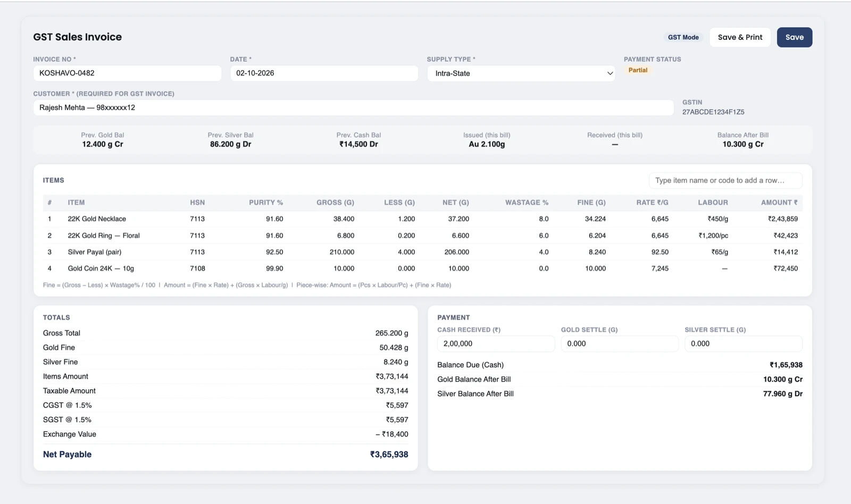Open the Supply Type dropdown

click(x=521, y=73)
